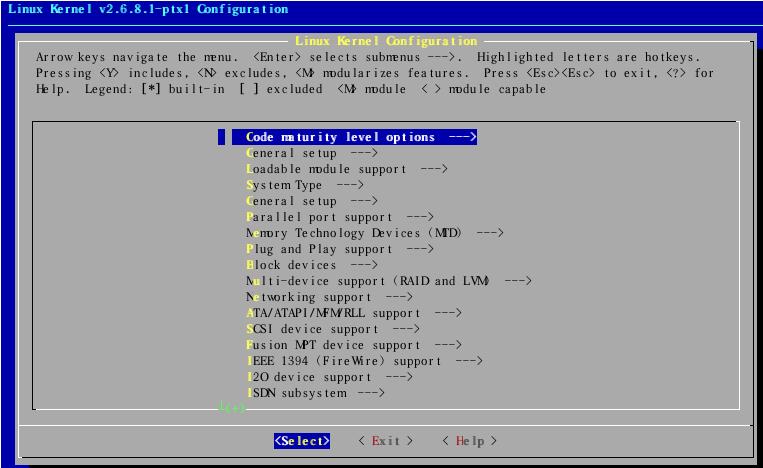This screenshot has width=763, height=468.
Task: Open System Type submenu
Action: (305, 185)
